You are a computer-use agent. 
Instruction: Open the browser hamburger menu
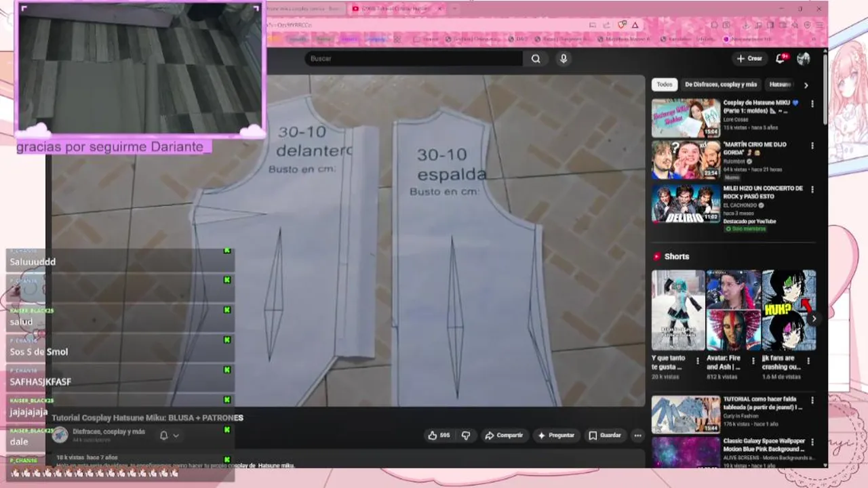click(x=819, y=25)
